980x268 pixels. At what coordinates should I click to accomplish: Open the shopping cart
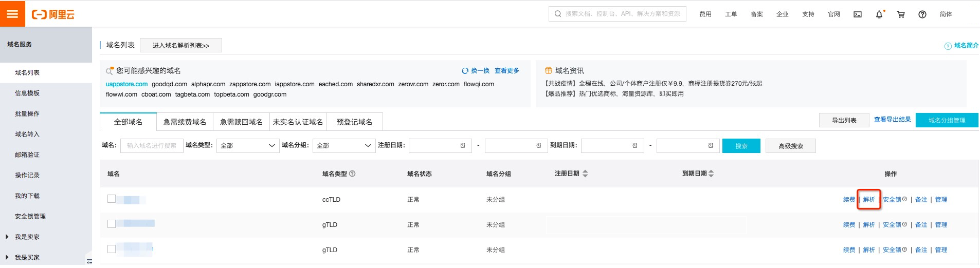point(901,14)
